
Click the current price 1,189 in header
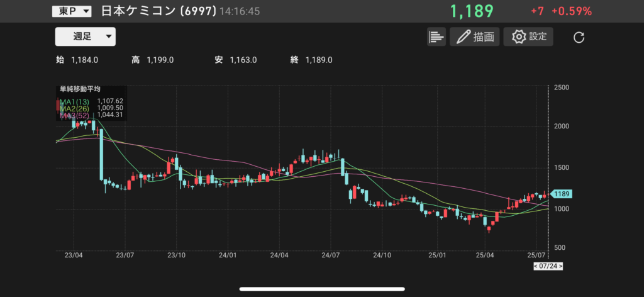point(472,11)
